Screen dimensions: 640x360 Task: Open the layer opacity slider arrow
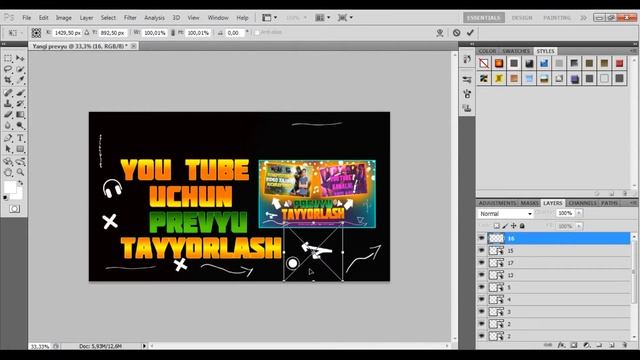point(579,213)
